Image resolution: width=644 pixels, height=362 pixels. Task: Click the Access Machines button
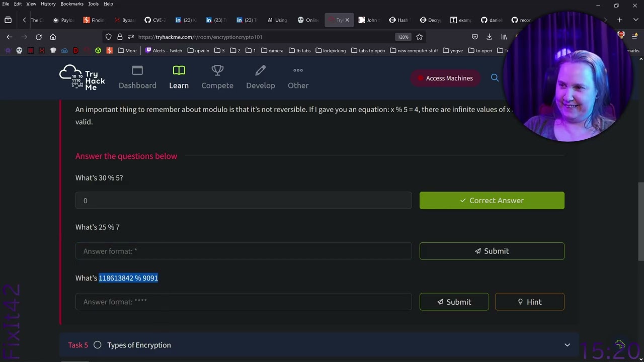pos(443,78)
